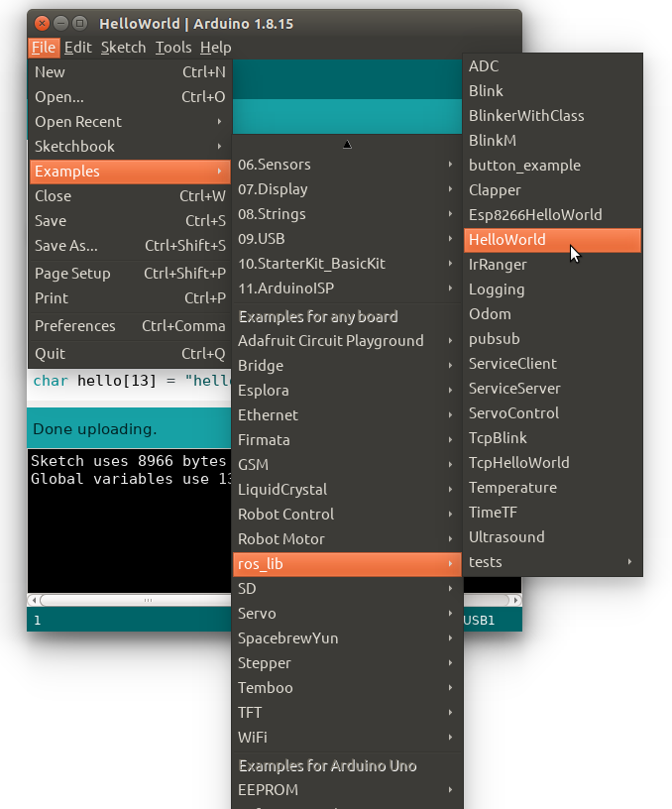Open the ServoControl example
Image resolution: width=672 pixels, height=809 pixels.
552,413
